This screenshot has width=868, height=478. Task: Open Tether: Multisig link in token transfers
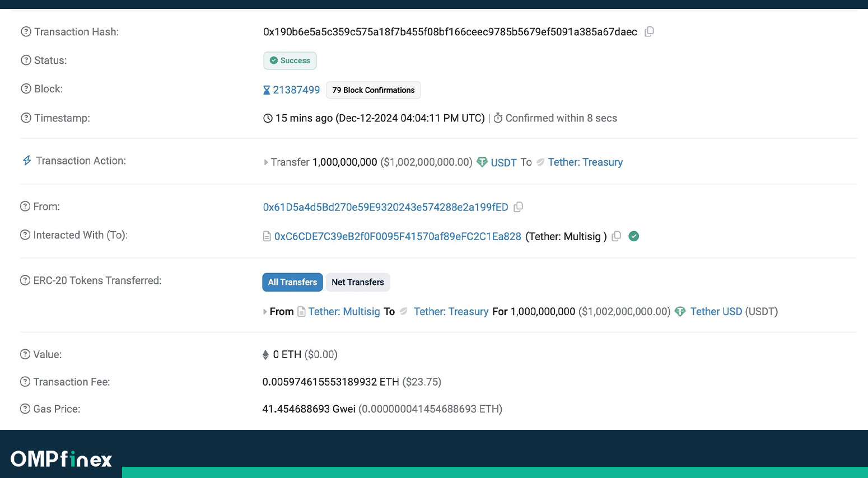(x=344, y=312)
